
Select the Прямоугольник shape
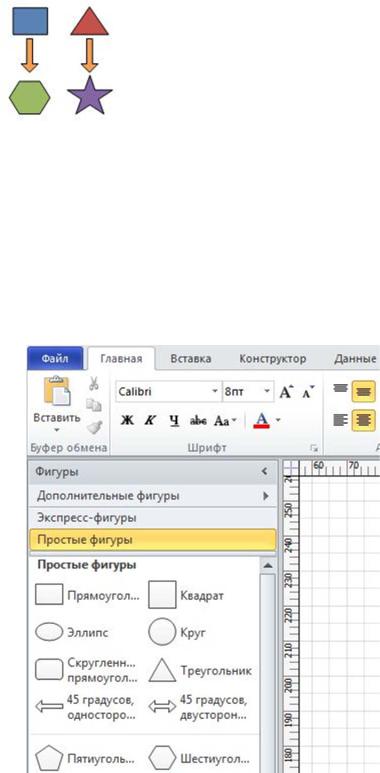coord(87,595)
